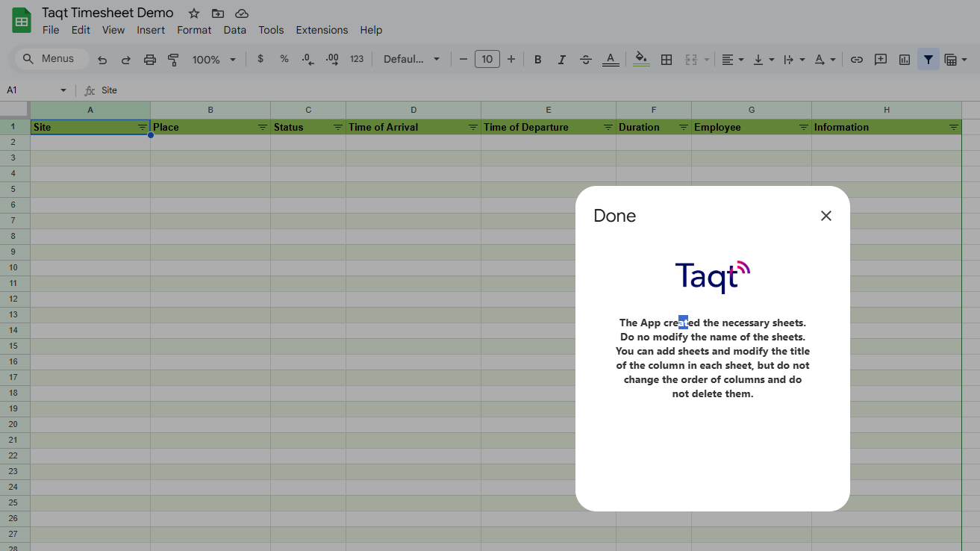Click the Taqt Timesheet Demo title
980x551 pixels.
click(x=107, y=13)
